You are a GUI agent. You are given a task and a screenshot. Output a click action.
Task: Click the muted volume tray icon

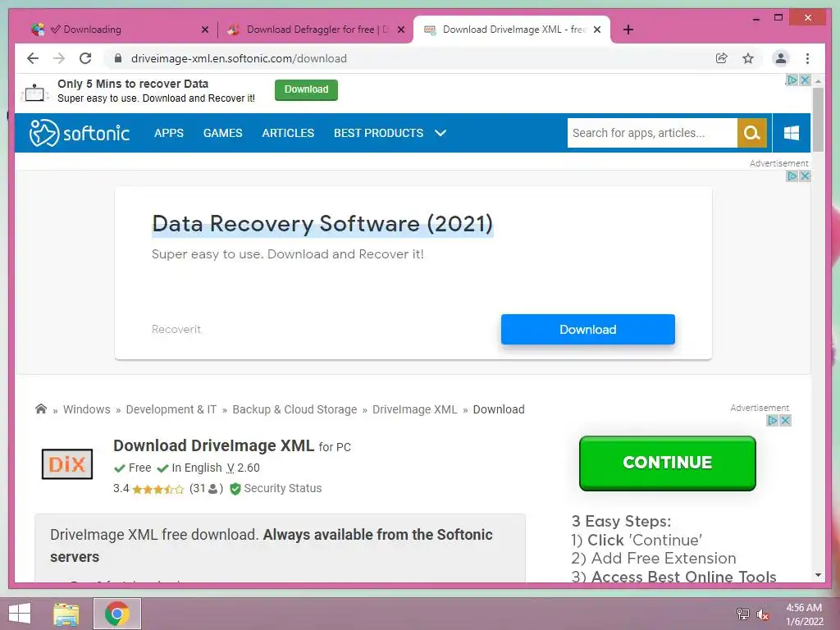click(762, 614)
